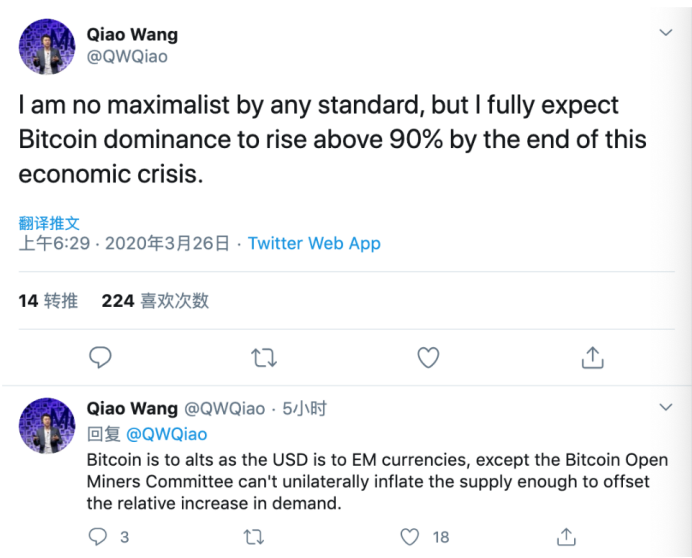This screenshot has width=692, height=558.
Task: View the 14 转推 retweets list
Action: click(48, 301)
